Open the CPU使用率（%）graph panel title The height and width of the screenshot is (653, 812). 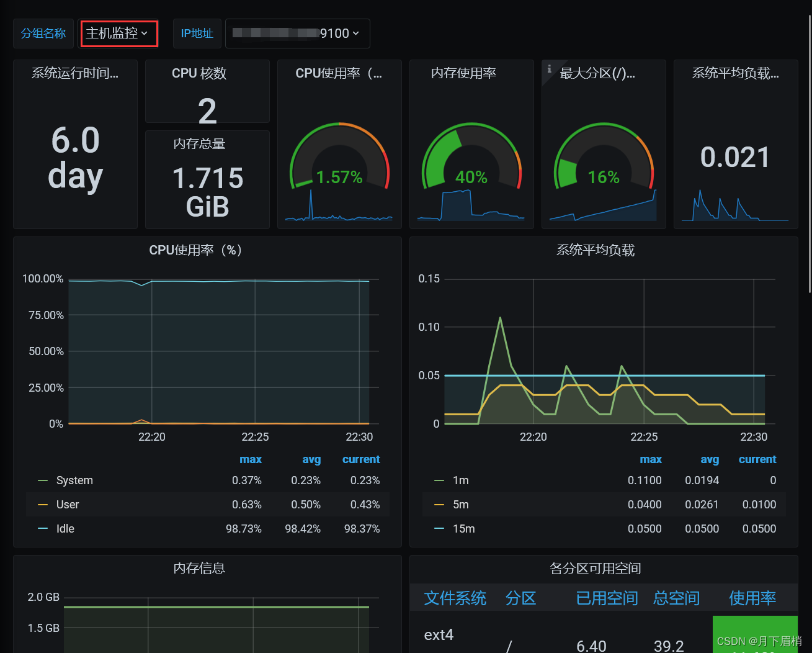click(195, 250)
